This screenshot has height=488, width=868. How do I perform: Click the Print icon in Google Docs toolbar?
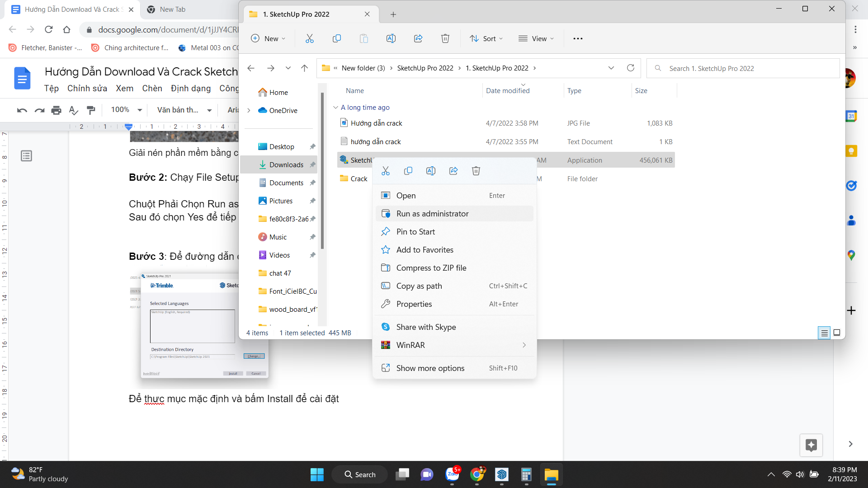pyautogui.click(x=56, y=110)
